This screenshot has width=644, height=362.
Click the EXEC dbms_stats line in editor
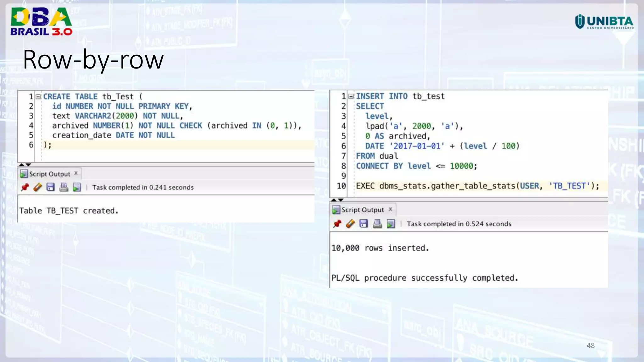tap(477, 186)
